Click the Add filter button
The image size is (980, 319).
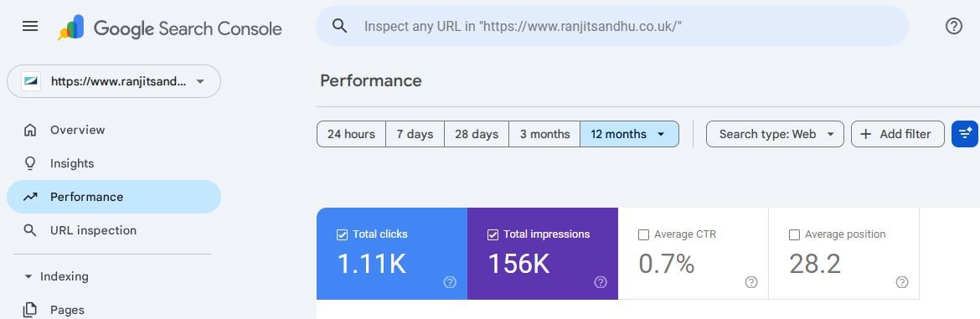(898, 134)
